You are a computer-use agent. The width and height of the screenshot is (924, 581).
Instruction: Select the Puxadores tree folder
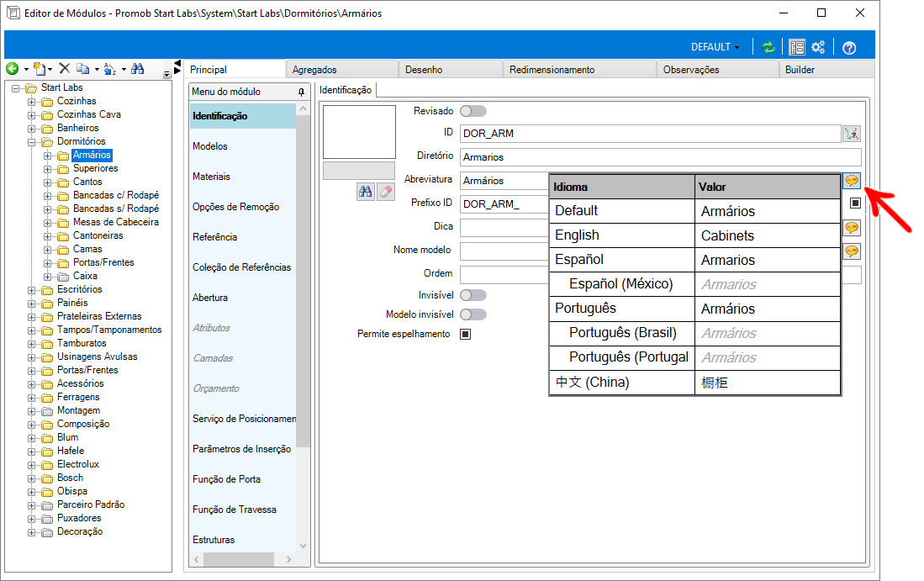tap(79, 518)
